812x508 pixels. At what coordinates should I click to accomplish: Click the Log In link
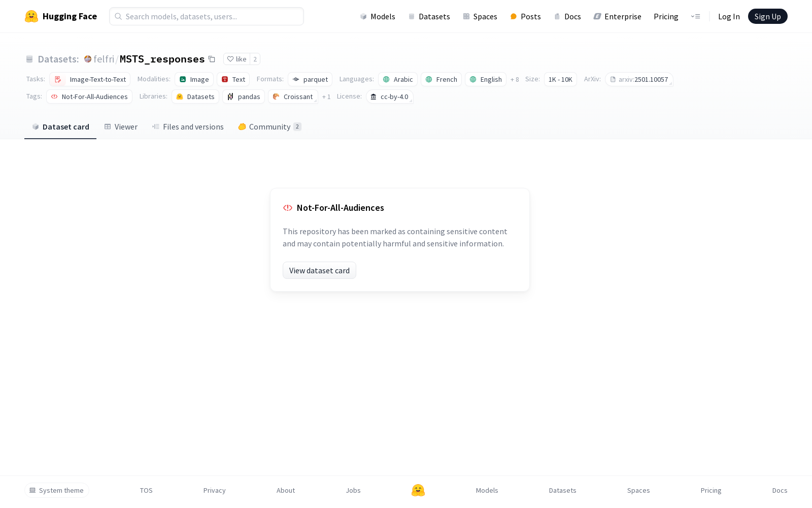729,16
